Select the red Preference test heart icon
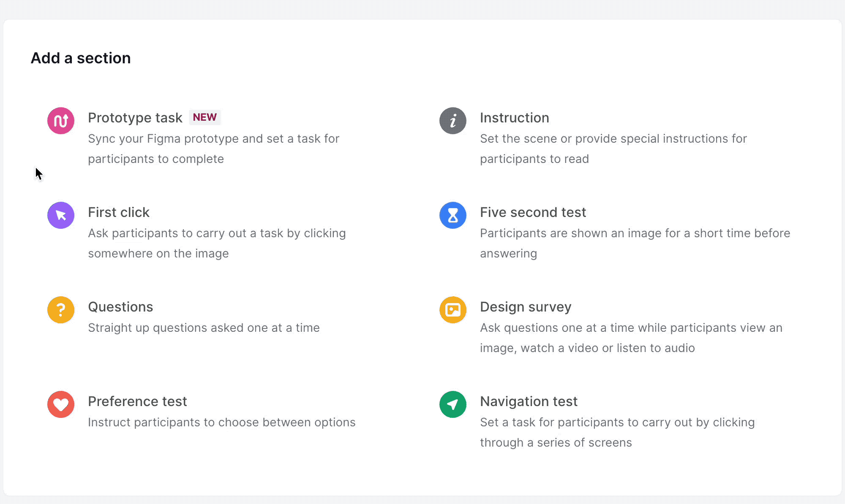 click(x=61, y=404)
